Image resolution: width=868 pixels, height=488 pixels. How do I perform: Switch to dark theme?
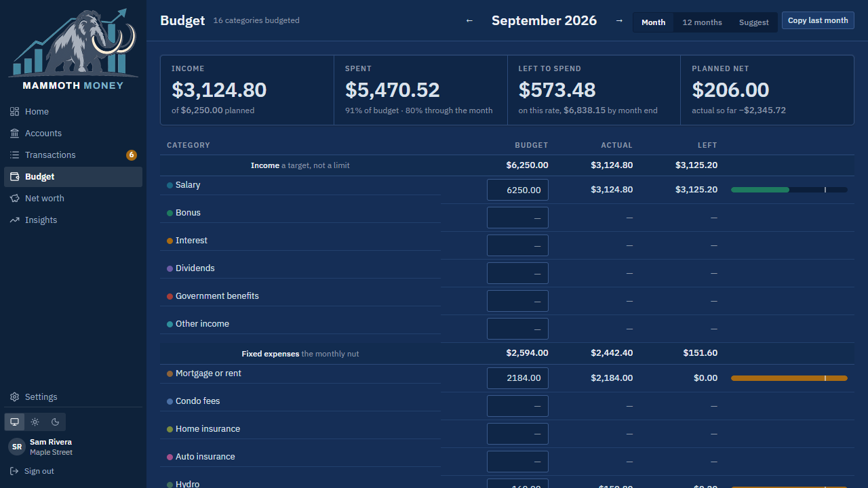[56, 422]
